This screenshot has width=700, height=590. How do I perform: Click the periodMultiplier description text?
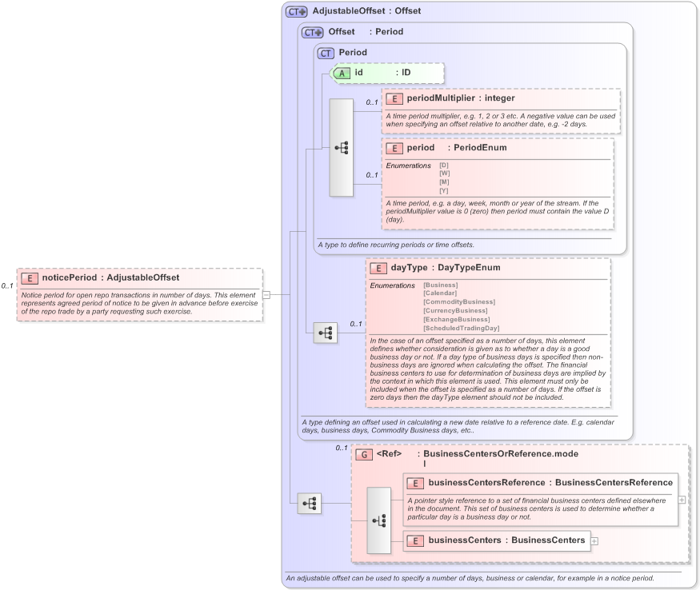(x=501, y=120)
